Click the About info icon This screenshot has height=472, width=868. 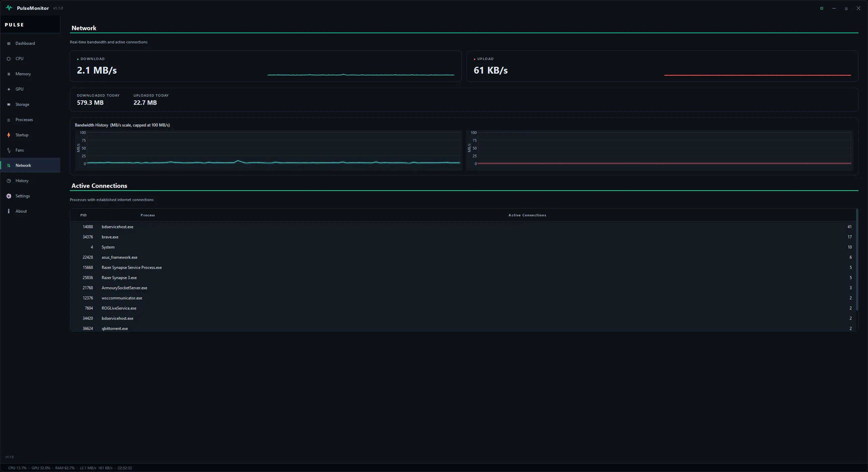tap(9, 211)
